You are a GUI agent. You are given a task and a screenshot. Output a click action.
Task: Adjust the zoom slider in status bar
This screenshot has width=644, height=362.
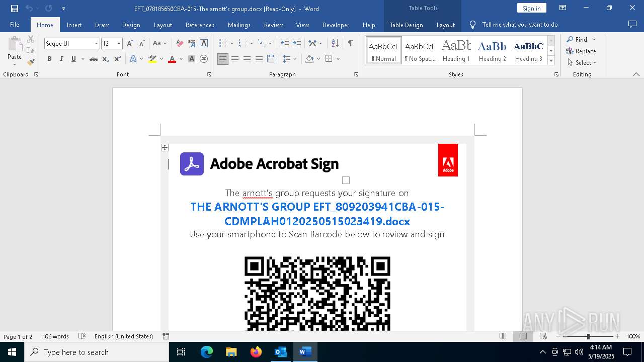click(x=588, y=336)
